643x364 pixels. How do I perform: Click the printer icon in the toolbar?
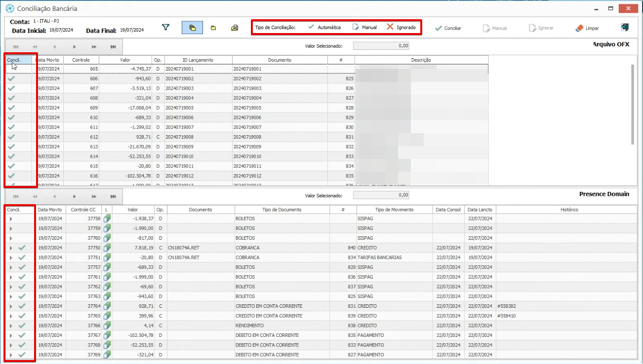point(235,28)
